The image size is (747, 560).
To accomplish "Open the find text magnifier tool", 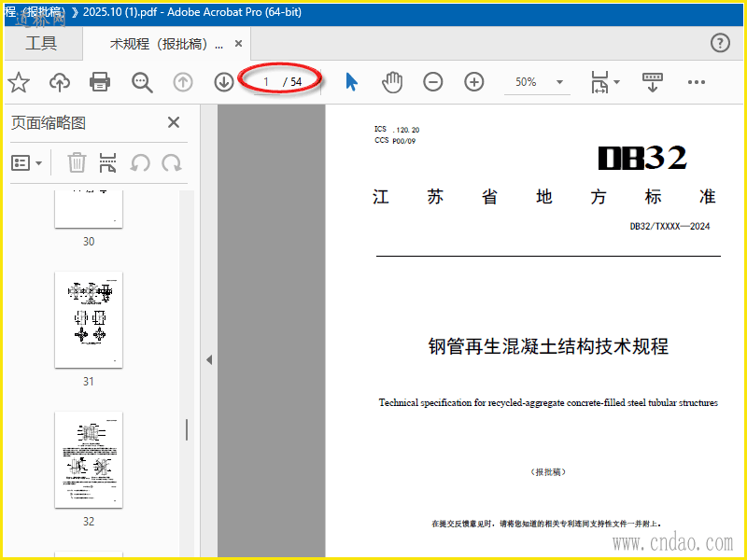I will click(x=142, y=82).
